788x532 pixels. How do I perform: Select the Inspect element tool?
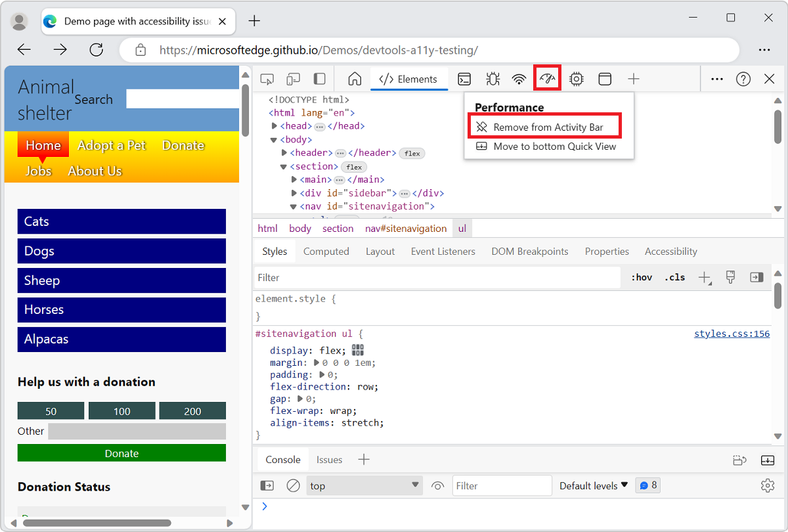click(x=267, y=78)
